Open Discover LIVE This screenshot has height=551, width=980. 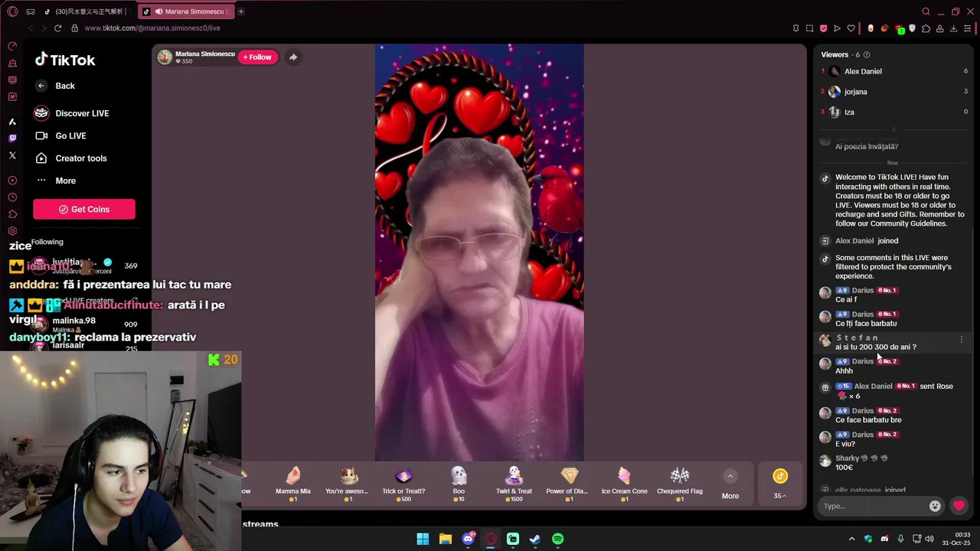82,113
